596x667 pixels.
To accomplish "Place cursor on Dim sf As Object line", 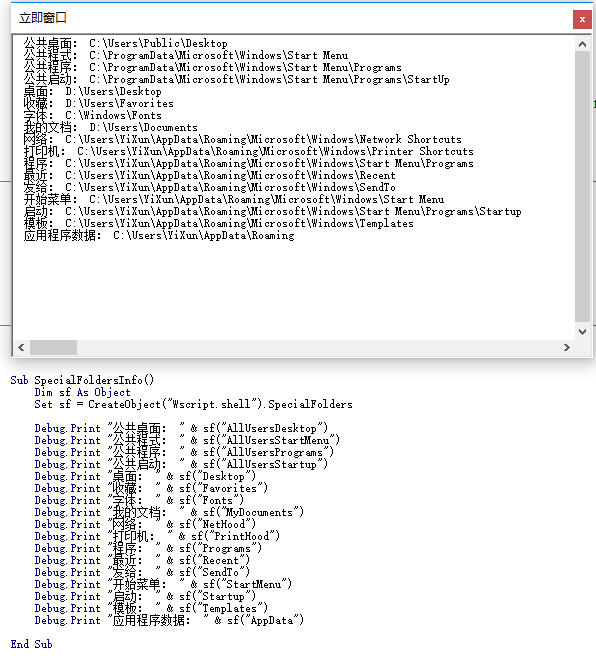I will point(83,392).
